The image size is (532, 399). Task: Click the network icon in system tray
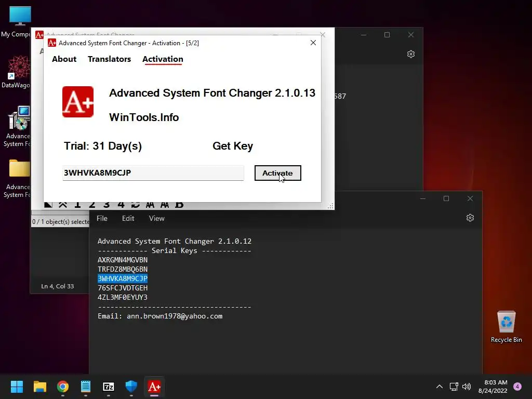tap(454, 387)
